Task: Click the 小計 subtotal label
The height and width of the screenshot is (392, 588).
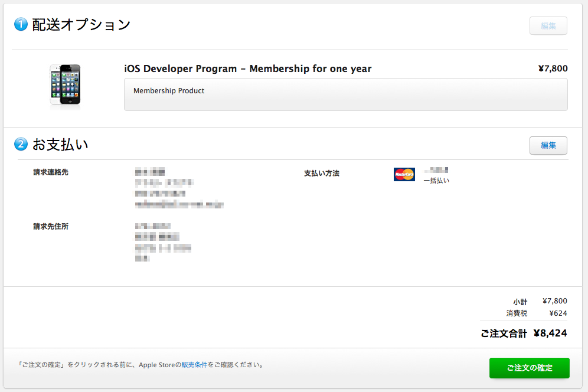Action: click(520, 302)
